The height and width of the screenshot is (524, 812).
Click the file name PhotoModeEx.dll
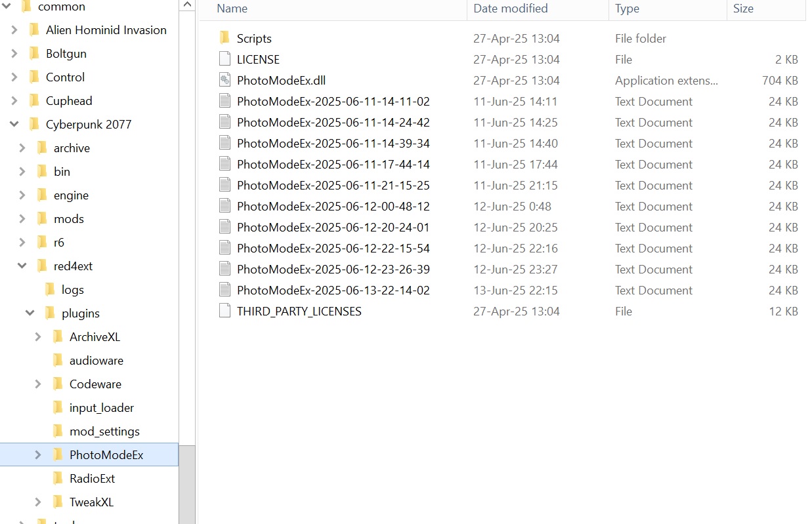(281, 80)
